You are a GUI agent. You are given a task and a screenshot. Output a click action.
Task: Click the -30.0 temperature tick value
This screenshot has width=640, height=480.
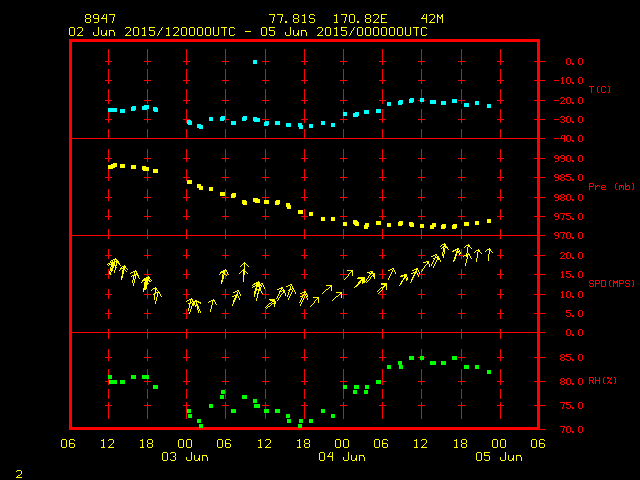click(x=569, y=120)
